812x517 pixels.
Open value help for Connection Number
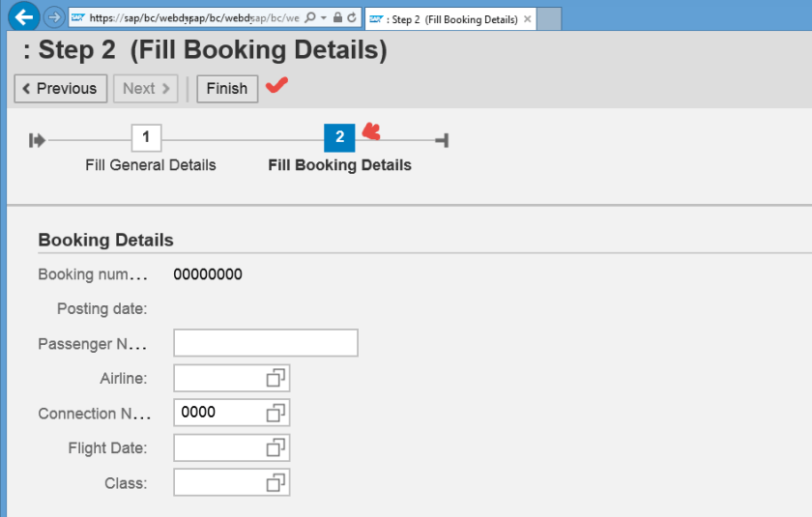coord(275,413)
